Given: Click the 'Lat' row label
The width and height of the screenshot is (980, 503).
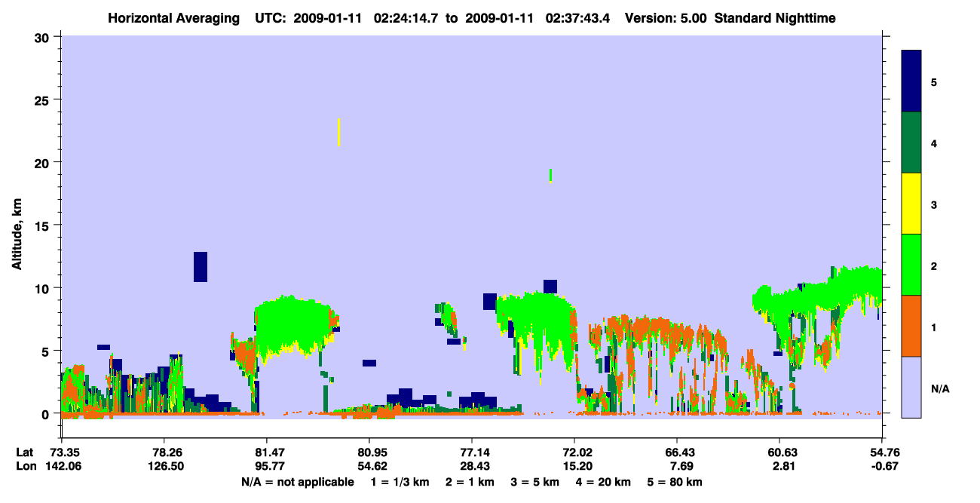Looking at the screenshot, I should coord(25,452).
